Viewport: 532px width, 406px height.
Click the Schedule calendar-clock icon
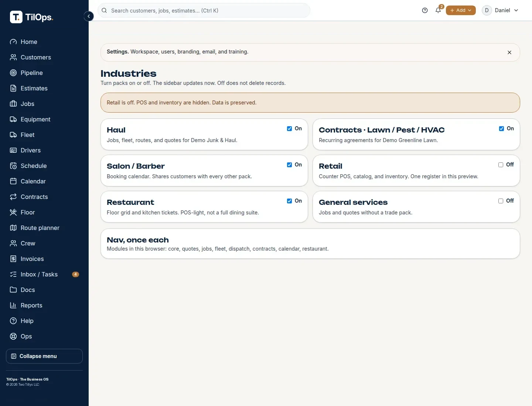tap(13, 166)
